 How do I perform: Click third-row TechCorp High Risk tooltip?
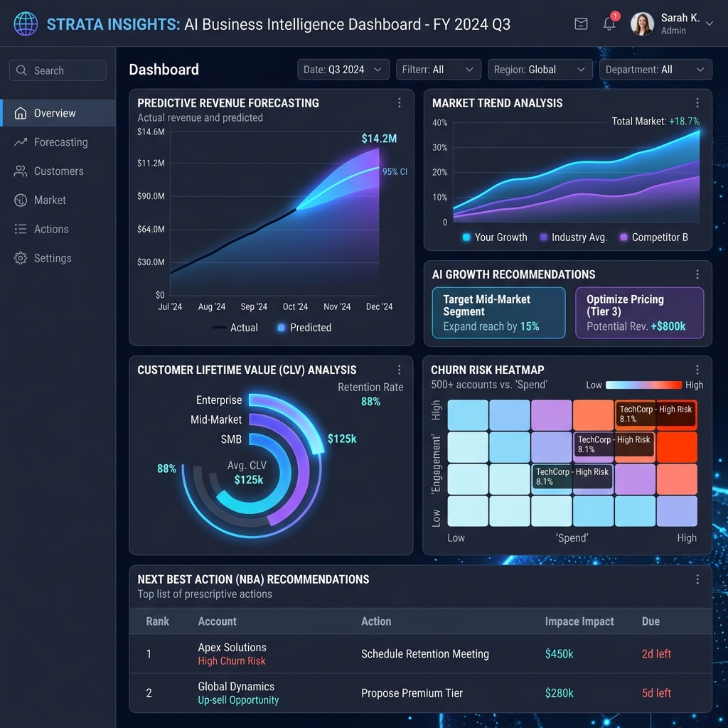[x=572, y=476]
